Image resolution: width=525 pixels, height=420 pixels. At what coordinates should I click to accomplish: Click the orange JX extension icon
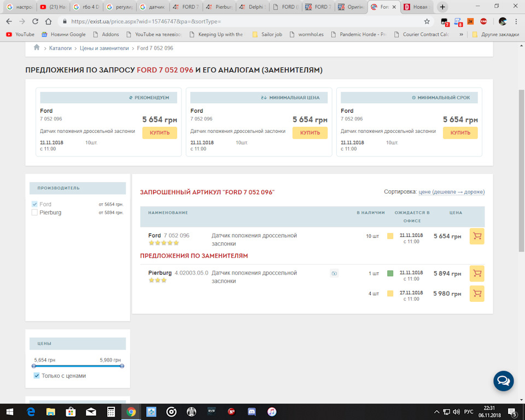pyautogui.click(x=470, y=21)
